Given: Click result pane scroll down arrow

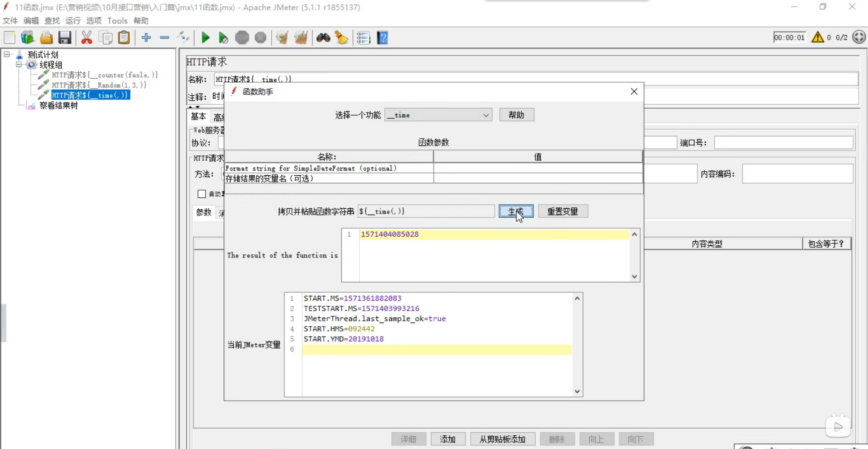Looking at the screenshot, I should pos(634,276).
